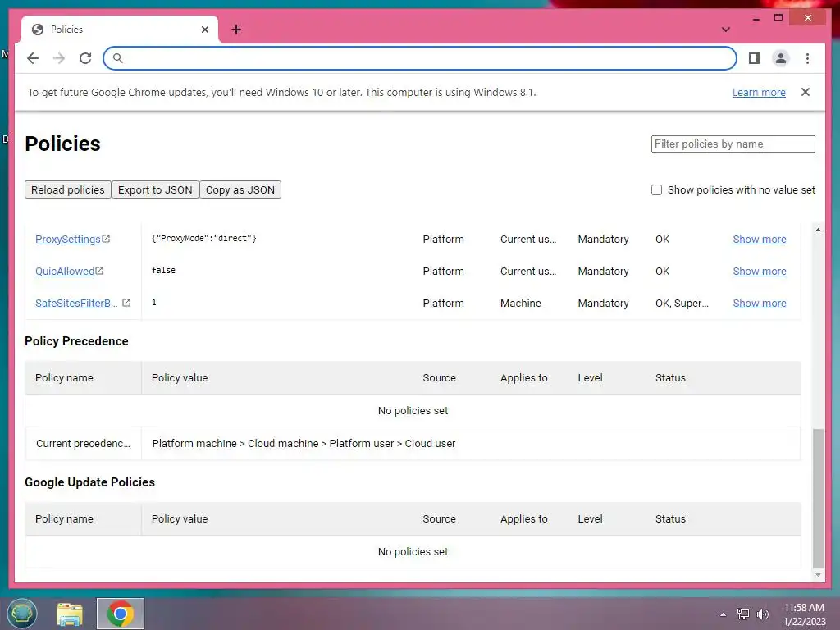The image size is (840, 630).
Task: Open a new tab with the plus icon
Action: click(236, 30)
